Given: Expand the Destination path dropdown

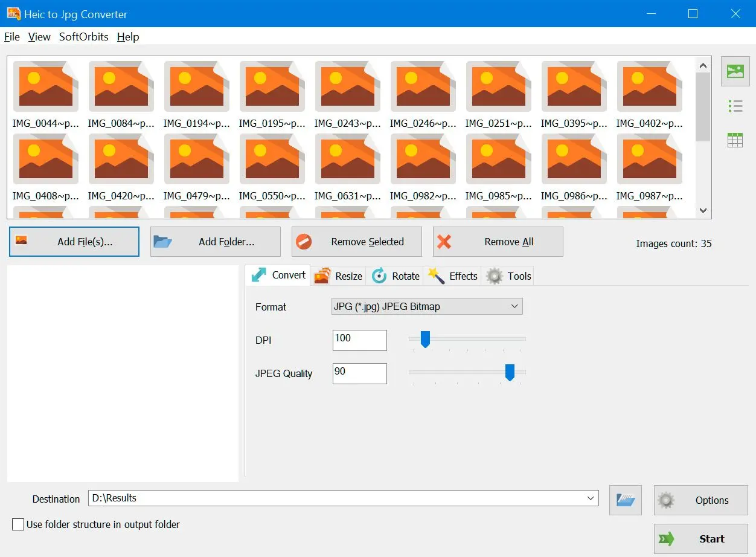Looking at the screenshot, I should pos(591,498).
